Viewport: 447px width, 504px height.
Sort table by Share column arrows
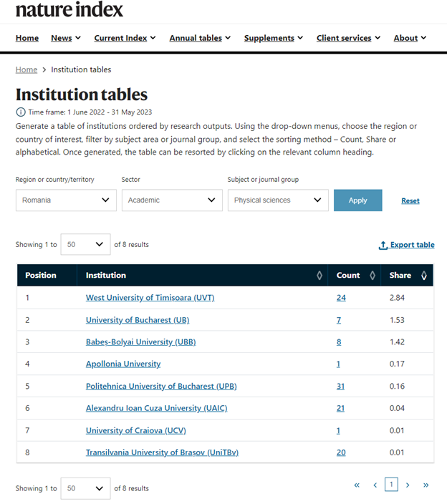point(424,275)
